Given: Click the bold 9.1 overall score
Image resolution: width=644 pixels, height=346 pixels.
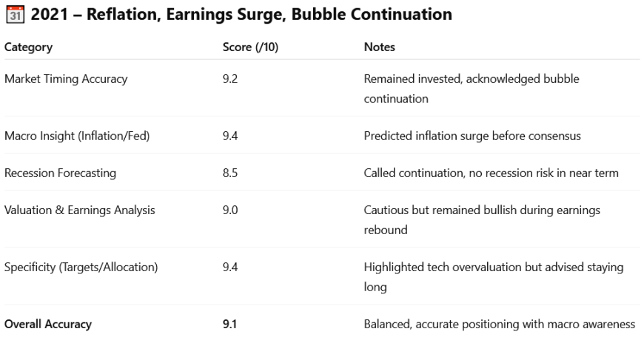Looking at the screenshot, I should click(230, 324).
